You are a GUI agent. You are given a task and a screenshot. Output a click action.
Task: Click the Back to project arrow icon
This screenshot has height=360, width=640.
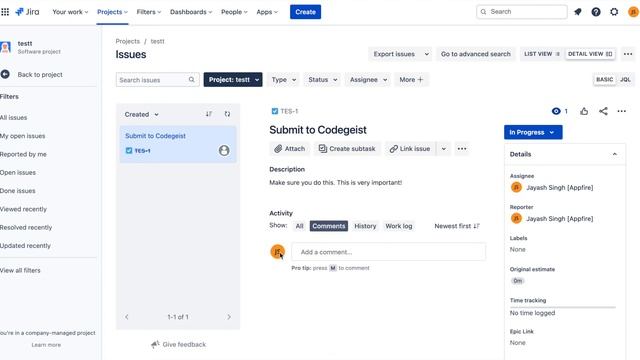[x=5, y=74]
